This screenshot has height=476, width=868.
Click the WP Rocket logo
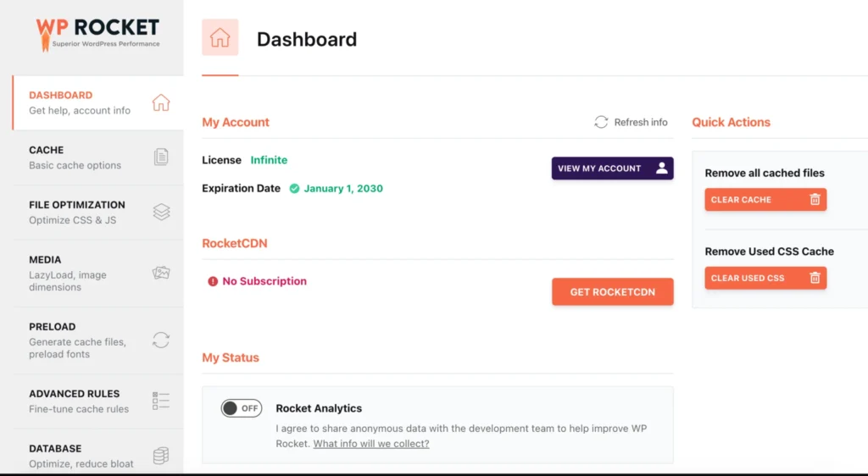[97, 32]
